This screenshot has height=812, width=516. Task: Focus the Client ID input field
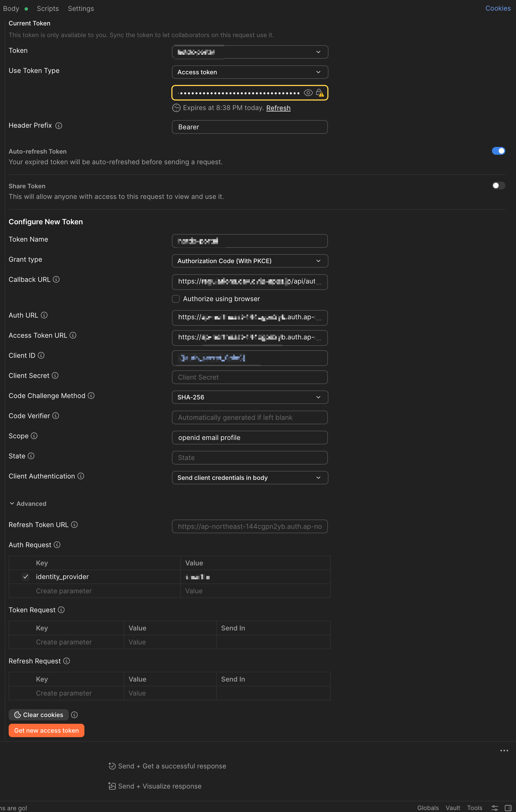(250, 358)
